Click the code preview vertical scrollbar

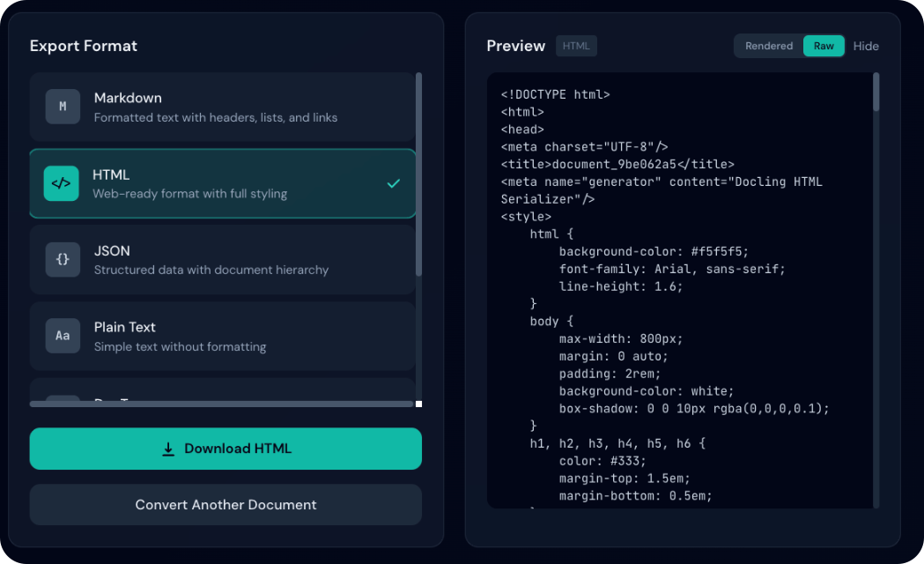pos(876,93)
